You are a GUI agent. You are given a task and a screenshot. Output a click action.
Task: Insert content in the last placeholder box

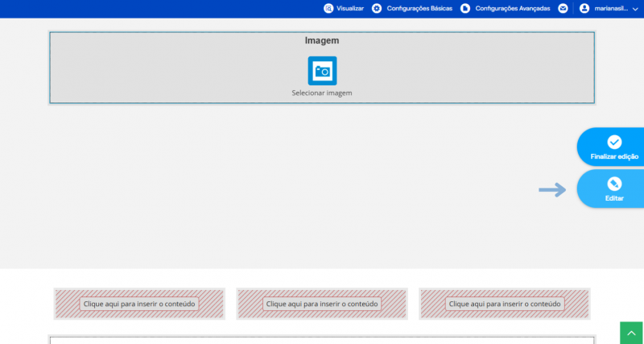(x=505, y=305)
